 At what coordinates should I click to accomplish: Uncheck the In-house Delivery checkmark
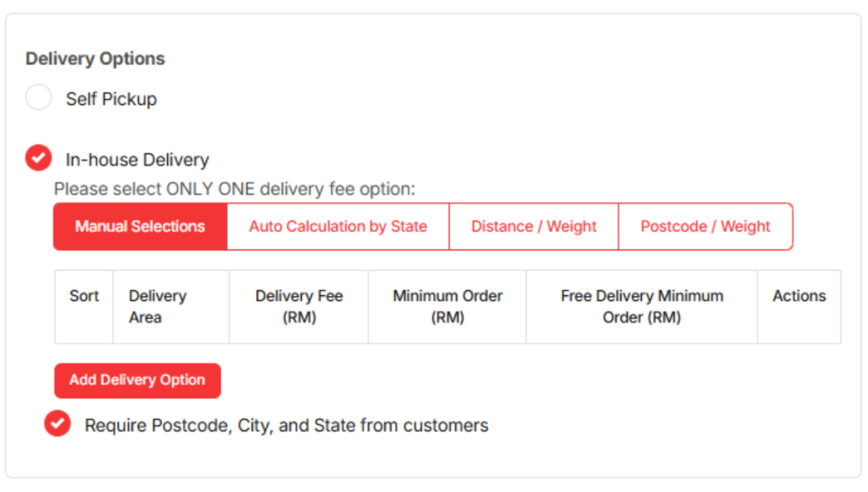pos(39,158)
